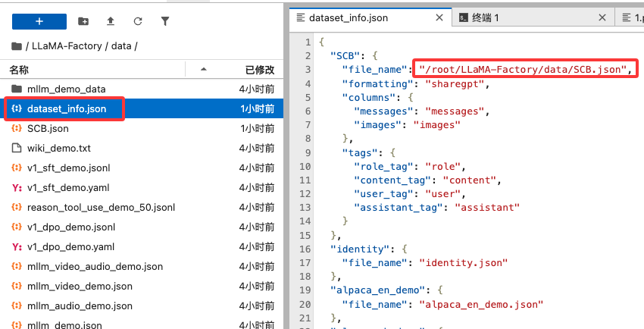Image resolution: width=644 pixels, height=329 pixels.
Task: Select SCB.json in file list
Action: coord(142,129)
